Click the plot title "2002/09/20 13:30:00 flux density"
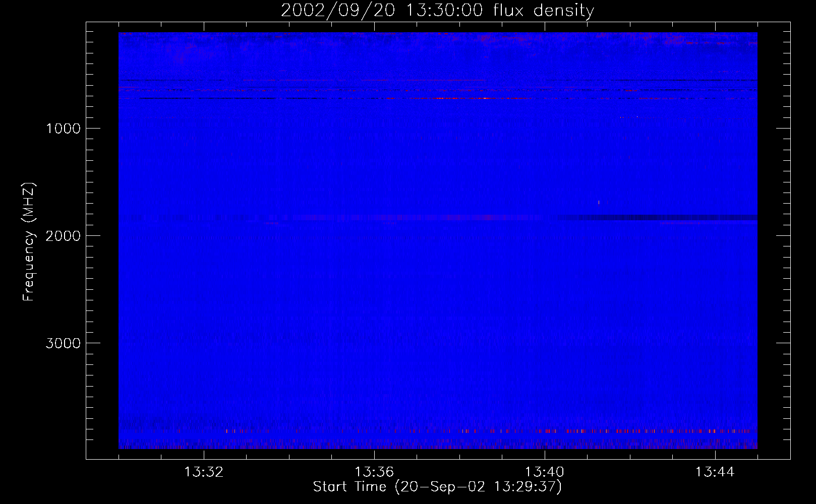This screenshot has width=816, height=504. (437, 11)
